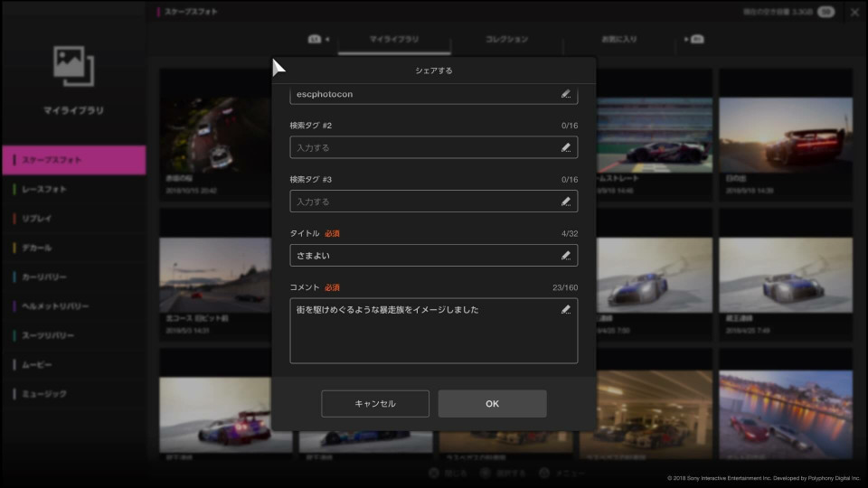The image size is (868, 488).
Task: Close the library screen with X
Action: tap(854, 12)
